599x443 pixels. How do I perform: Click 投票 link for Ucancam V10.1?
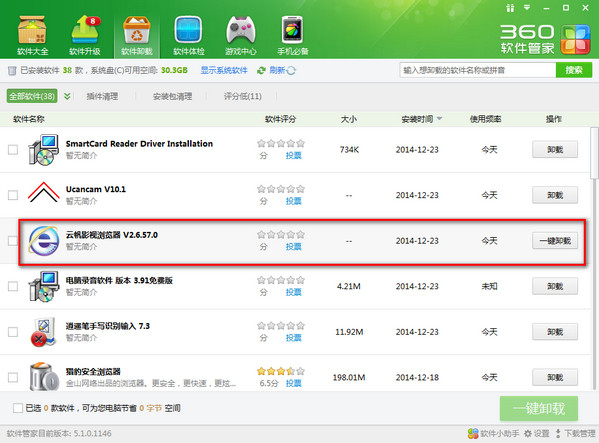293,201
